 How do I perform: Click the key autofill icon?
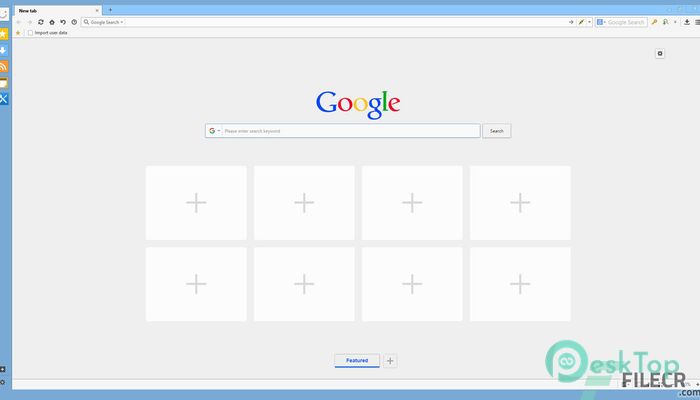point(654,22)
